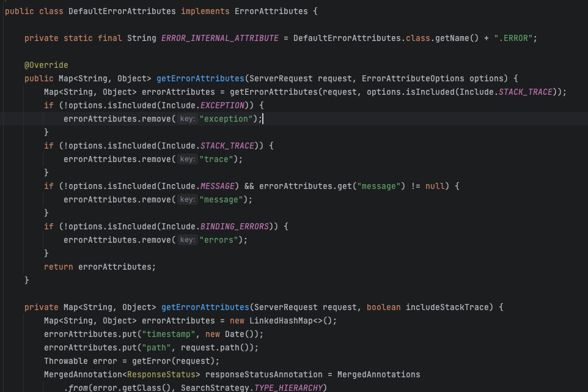Click the MergedAnnotations class reference

coord(379,375)
